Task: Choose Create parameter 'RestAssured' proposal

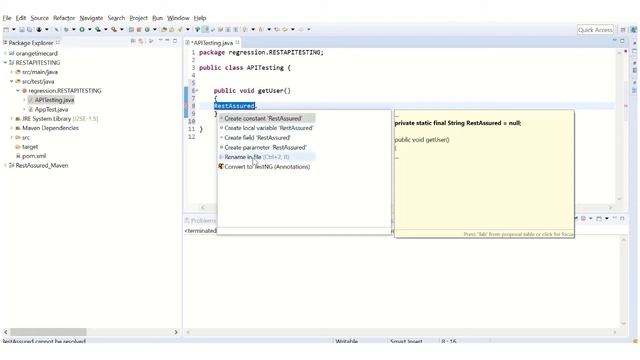Action: click(267, 147)
